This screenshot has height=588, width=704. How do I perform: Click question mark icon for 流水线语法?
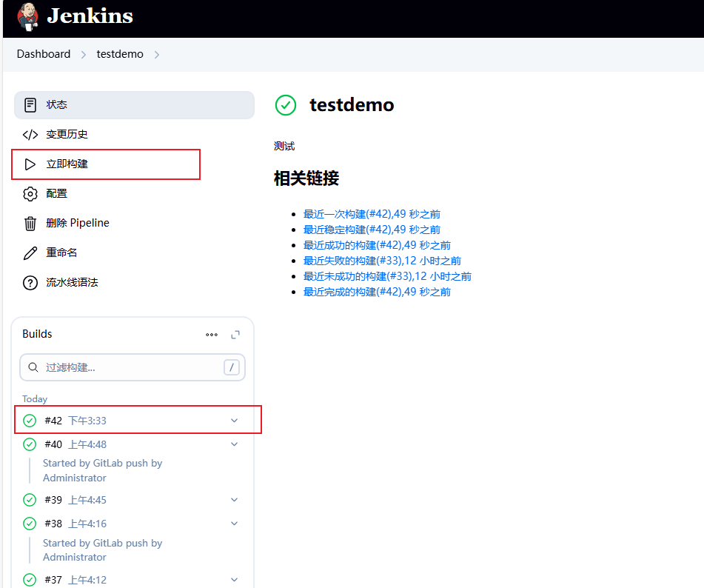coord(30,283)
